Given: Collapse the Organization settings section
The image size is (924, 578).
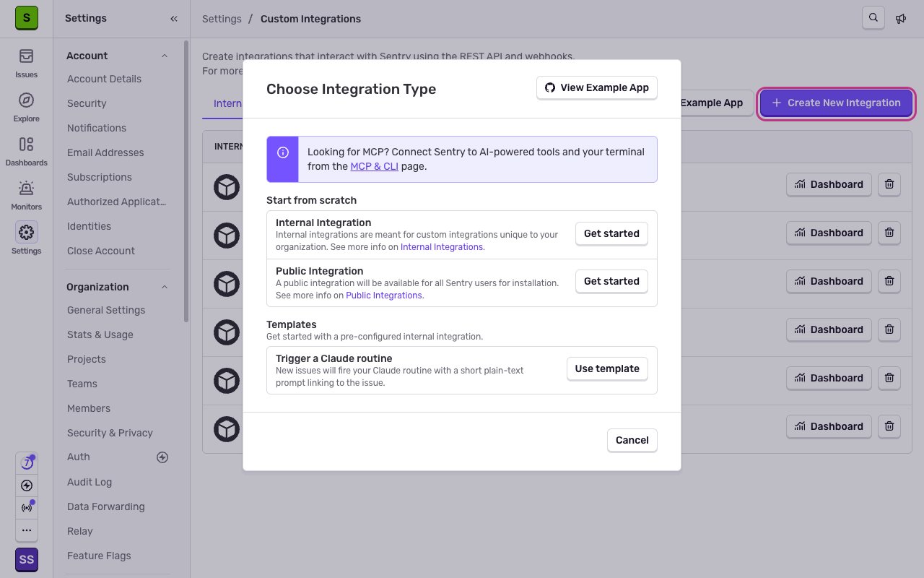Looking at the screenshot, I should point(164,287).
